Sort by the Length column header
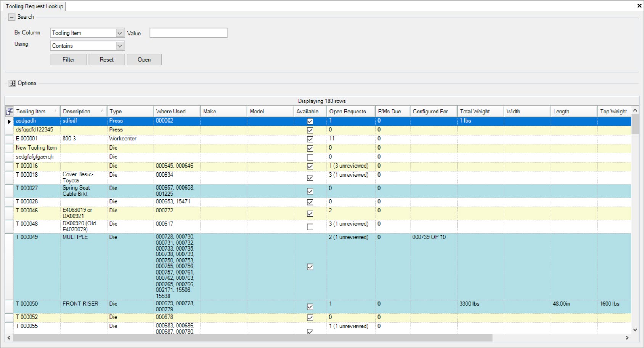Viewport: 644px width, 348px height. click(574, 112)
